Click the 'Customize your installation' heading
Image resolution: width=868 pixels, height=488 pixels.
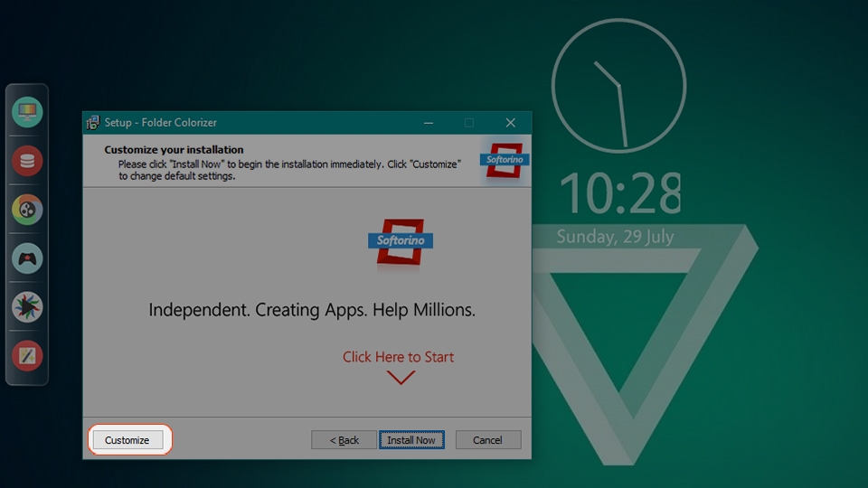tap(174, 149)
